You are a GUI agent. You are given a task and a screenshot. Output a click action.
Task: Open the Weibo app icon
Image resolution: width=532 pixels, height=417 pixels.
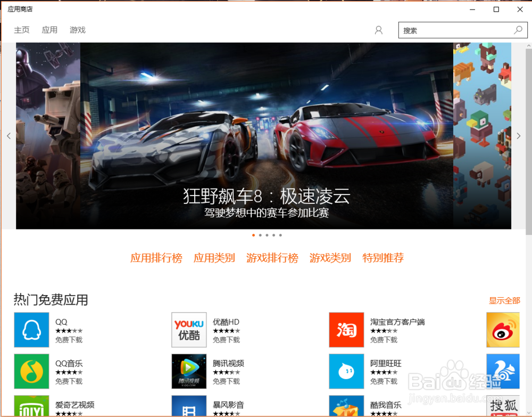pos(503,330)
